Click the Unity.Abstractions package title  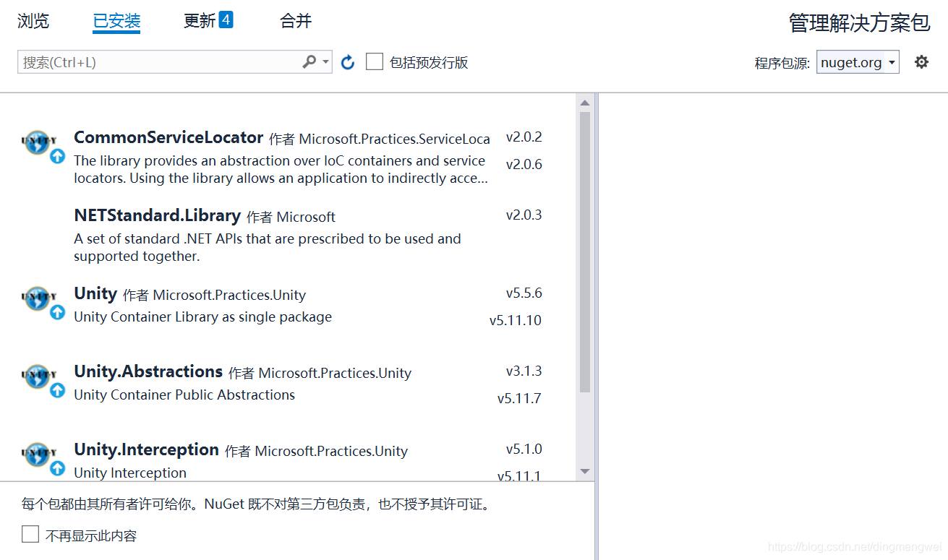click(x=148, y=371)
